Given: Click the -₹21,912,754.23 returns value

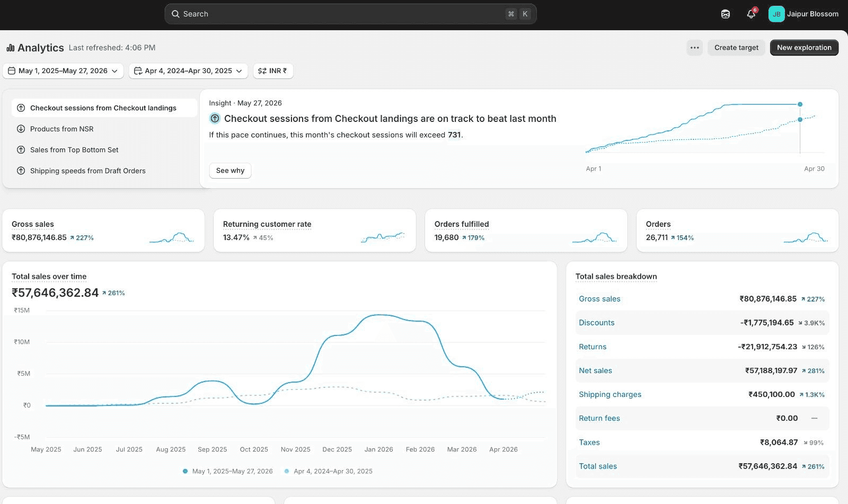Looking at the screenshot, I should coord(767,347).
